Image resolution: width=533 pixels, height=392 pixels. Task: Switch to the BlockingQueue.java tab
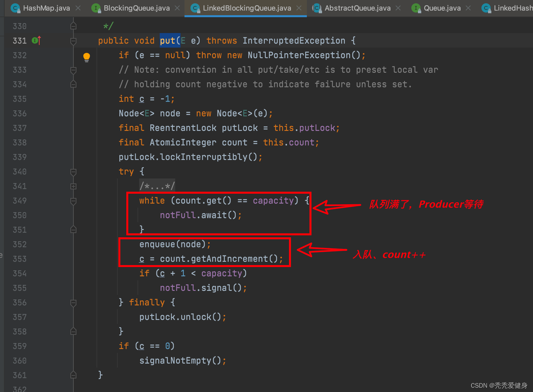[137, 8]
